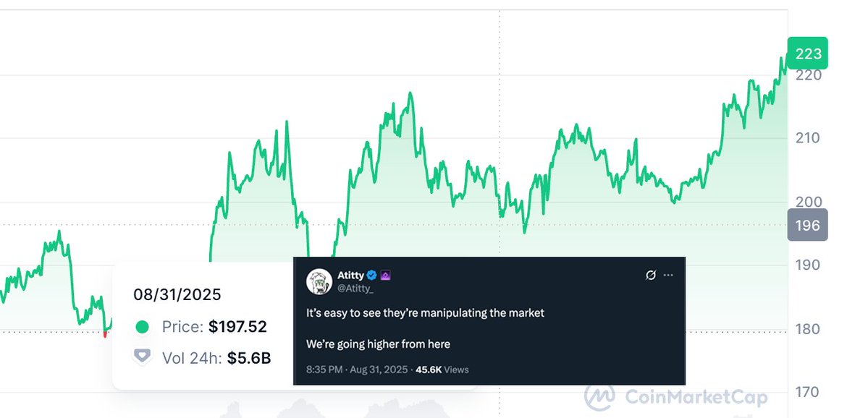Click the purple affiliate badge next to Atitty
This screenshot has height=418, width=868.
coord(386,275)
